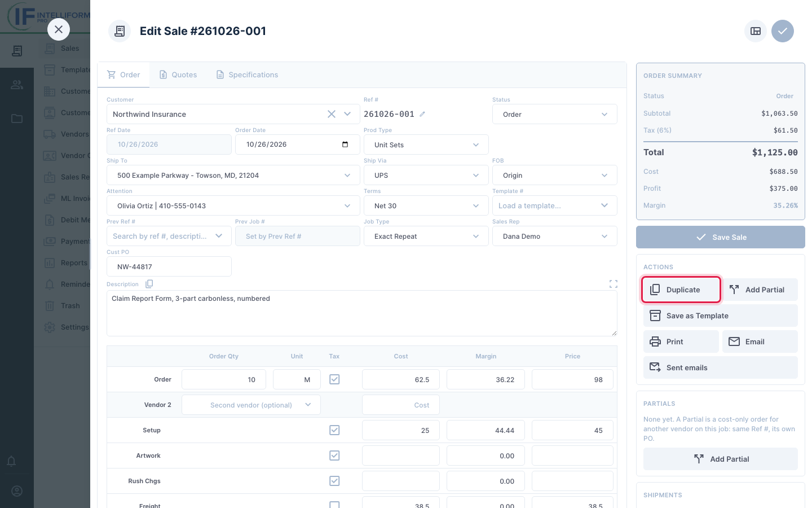The width and height of the screenshot is (812, 508).
Task: Open the FOB Origin dropdown
Action: [x=555, y=175]
